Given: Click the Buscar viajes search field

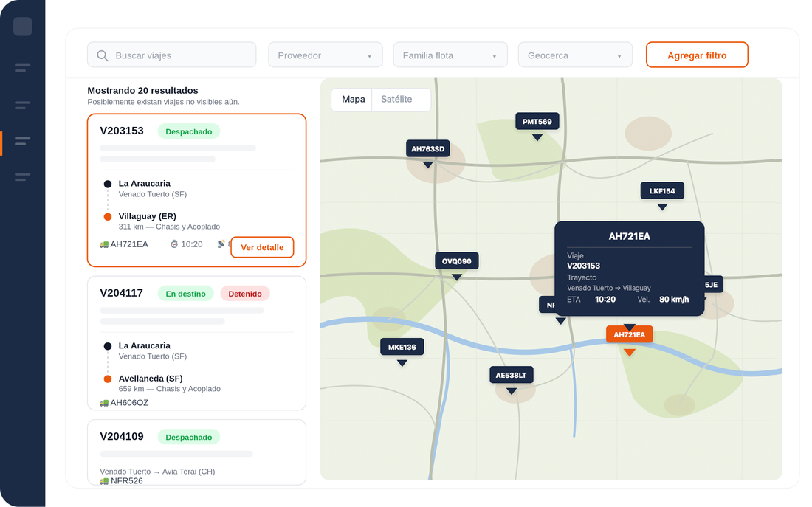Looking at the screenshot, I should click(172, 55).
